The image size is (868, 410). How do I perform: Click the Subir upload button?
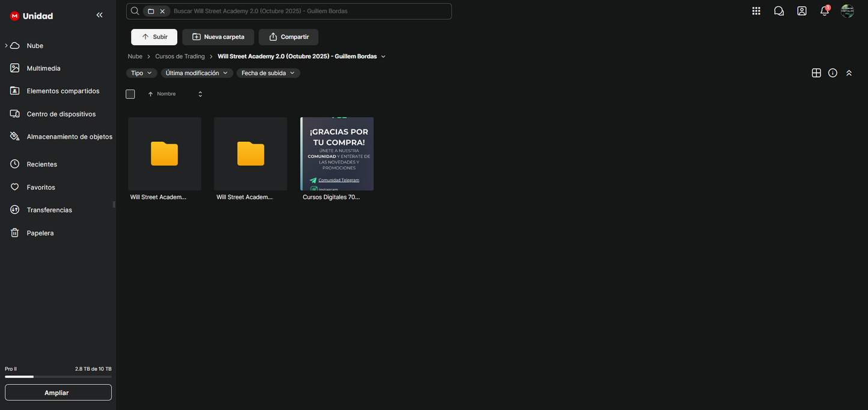tap(154, 37)
